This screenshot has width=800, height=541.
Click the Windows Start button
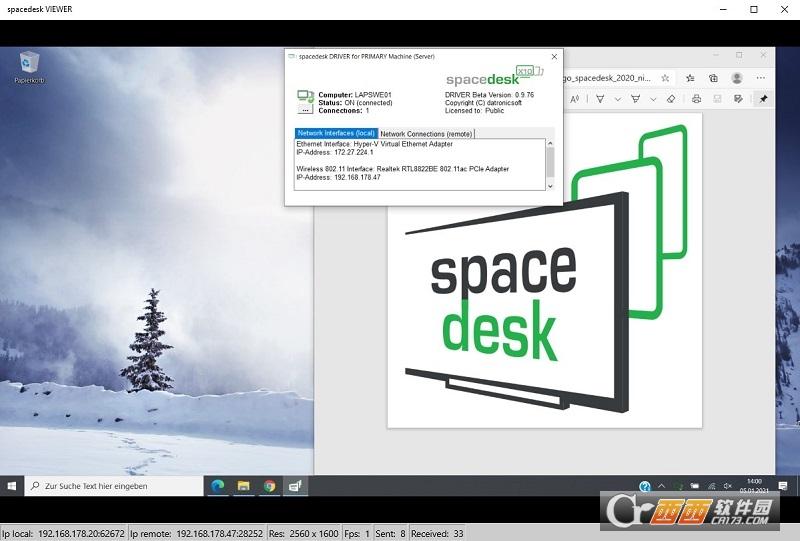12,486
